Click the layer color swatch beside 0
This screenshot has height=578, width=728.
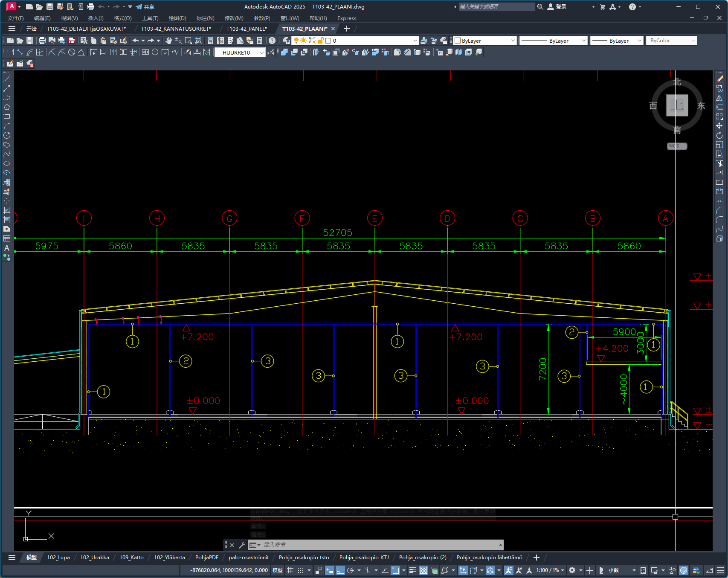(x=328, y=41)
